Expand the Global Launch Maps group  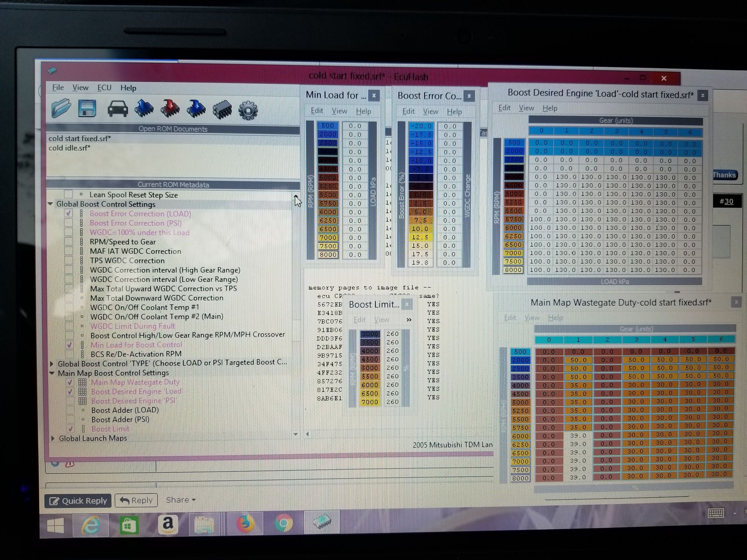(x=53, y=438)
